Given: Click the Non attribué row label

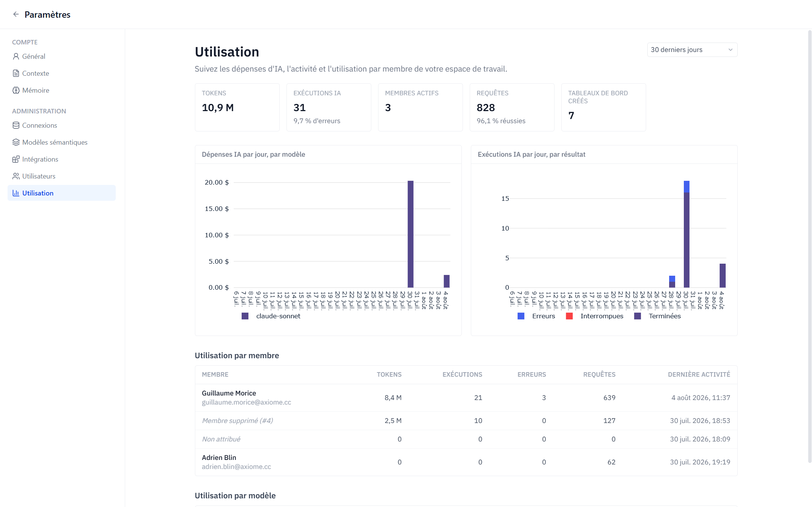Looking at the screenshot, I should [221, 439].
